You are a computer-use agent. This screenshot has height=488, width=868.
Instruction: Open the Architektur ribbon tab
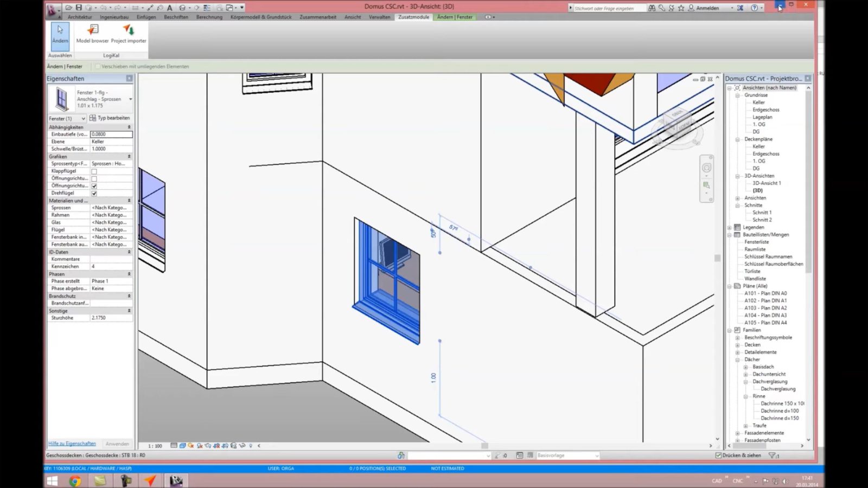(x=80, y=17)
